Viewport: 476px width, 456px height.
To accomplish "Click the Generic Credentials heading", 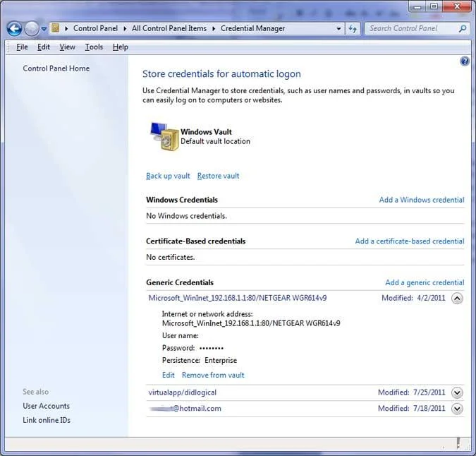I will (180, 282).
